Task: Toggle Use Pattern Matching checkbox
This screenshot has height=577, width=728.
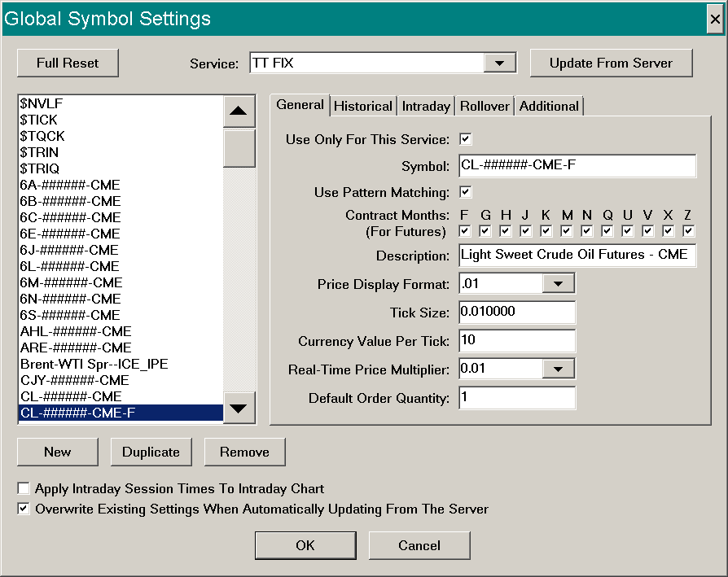Action: pos(465,192)
